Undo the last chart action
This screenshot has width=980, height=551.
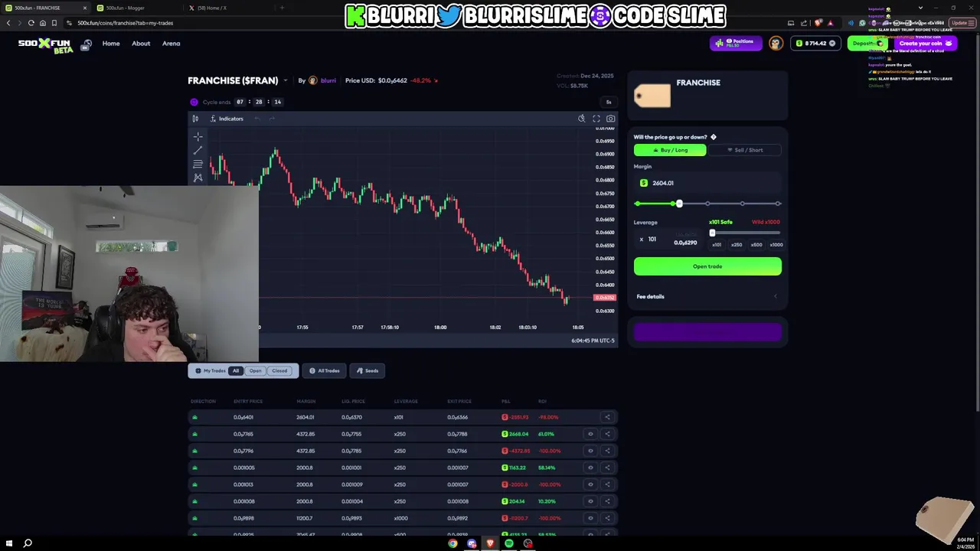pos(257,119)
